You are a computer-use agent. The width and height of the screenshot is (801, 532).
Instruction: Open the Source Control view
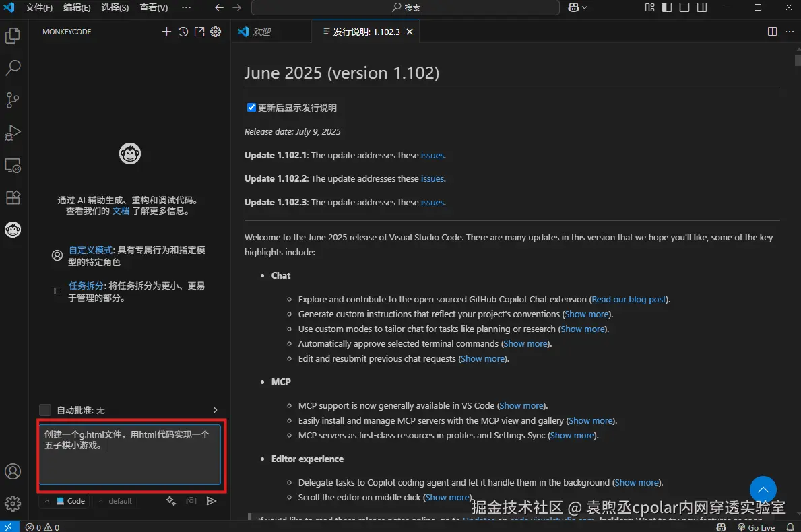13,100
